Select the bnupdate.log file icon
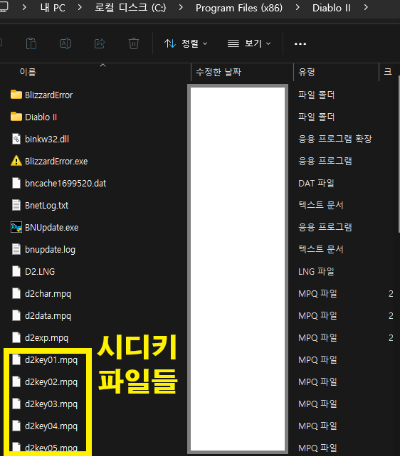 [16, 249]
